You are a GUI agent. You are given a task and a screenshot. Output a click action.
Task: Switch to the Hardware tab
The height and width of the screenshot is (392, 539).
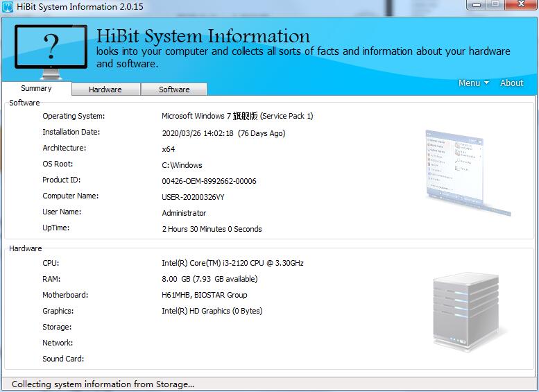105,90
